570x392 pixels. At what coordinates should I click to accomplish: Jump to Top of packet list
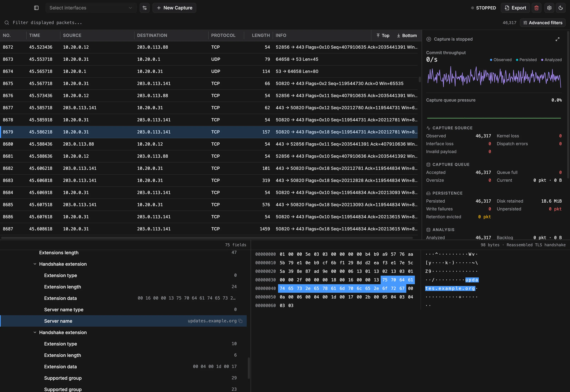[x=383, y=36]
